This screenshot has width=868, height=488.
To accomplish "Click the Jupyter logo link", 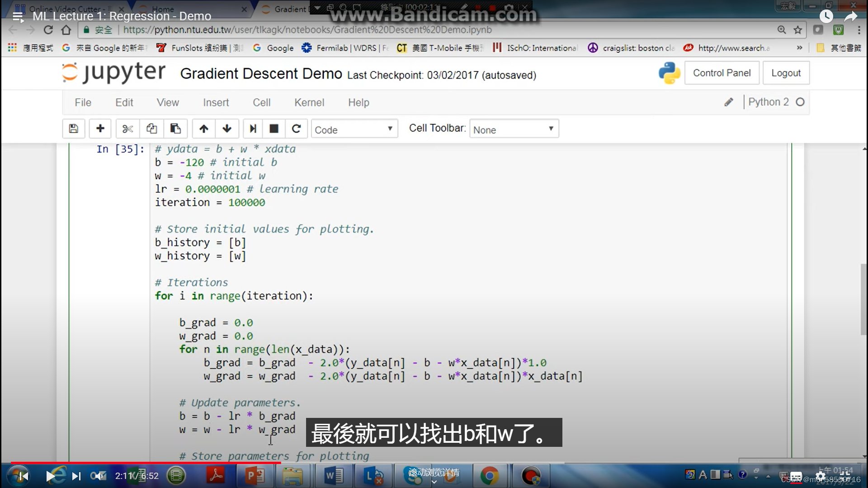I will point(114,72).
